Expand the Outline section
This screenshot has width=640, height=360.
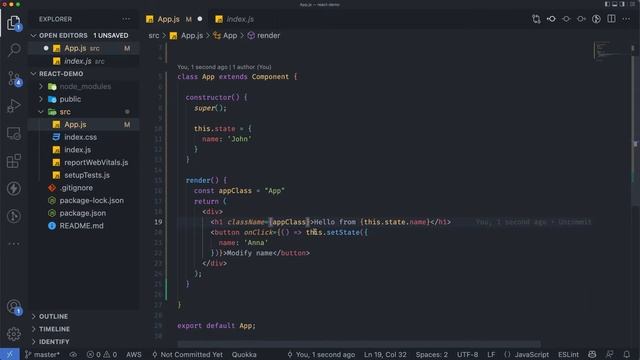[84, 316]
